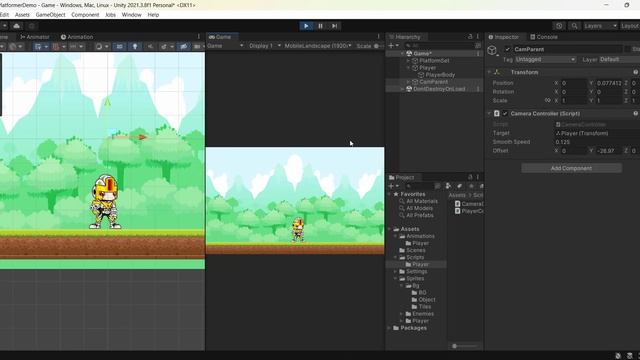Toggle Scene view lighting bulb icon
The width and height of the screenshot is (640, 360).
click(x=135, y=46)
